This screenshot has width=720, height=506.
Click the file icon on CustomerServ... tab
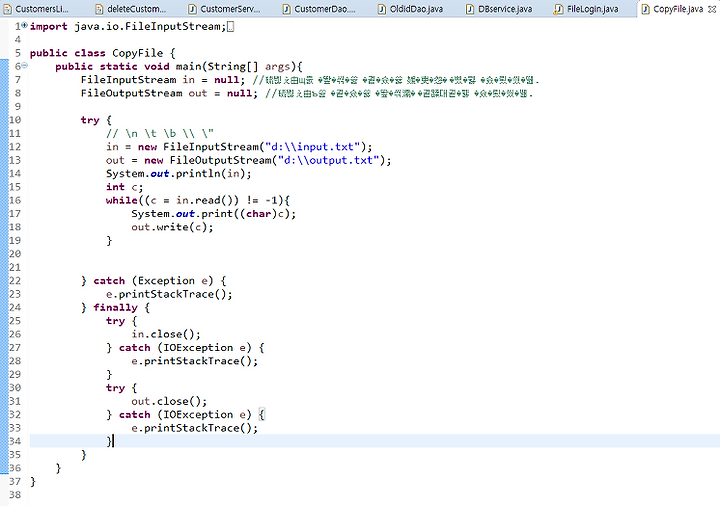tap(192, 9)
